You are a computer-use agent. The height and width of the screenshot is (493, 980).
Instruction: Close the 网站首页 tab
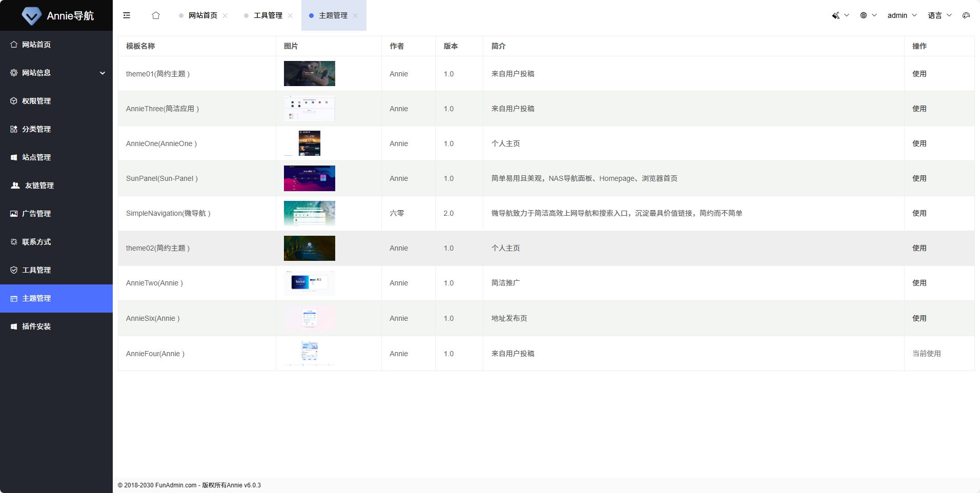pos(225,15)
